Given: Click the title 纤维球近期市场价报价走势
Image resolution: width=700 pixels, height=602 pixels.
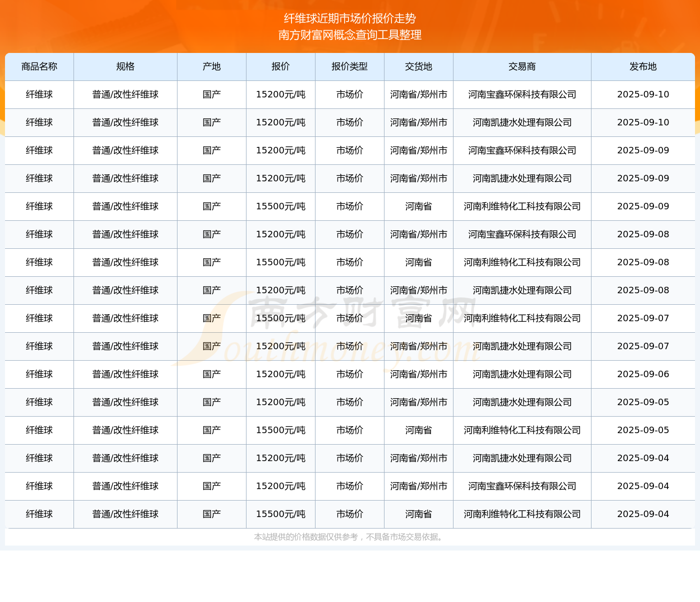Looking at the screenshot, I should pyautogui.click(x=350, y=18).
